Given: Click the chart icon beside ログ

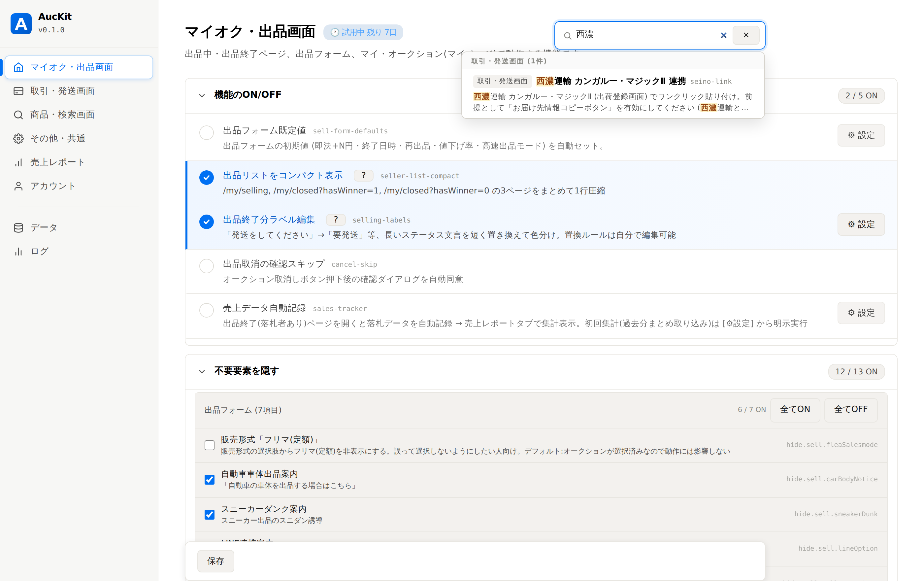Looking at the screenshot, I should 18,251.
